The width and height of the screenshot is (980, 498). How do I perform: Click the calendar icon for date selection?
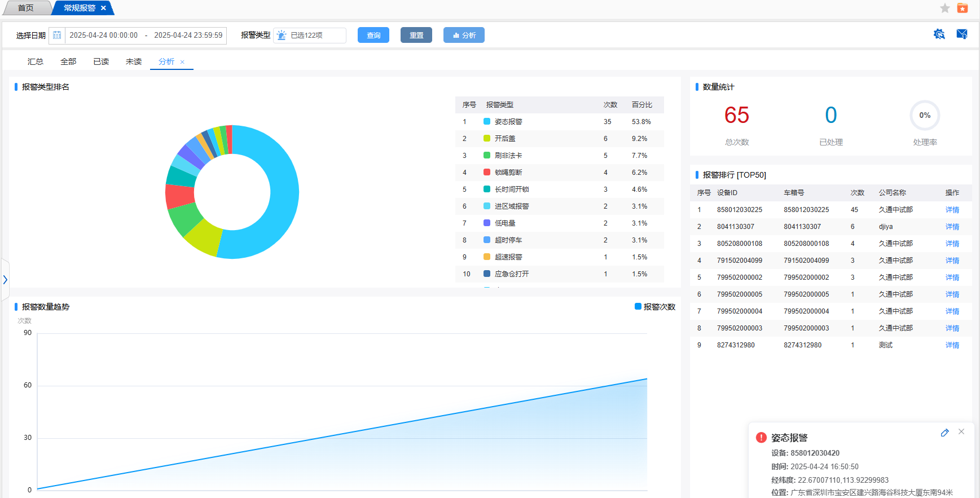coord(57,35)
